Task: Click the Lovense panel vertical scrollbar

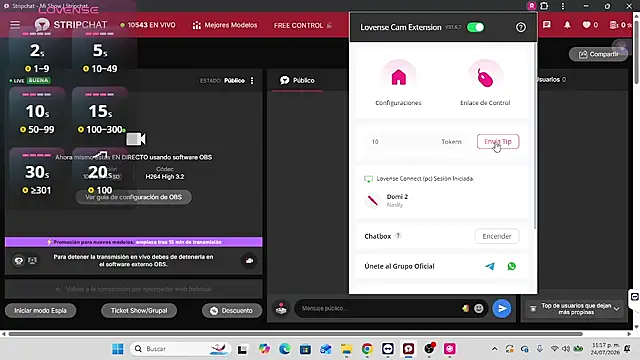Action: [x=535, y=135]
